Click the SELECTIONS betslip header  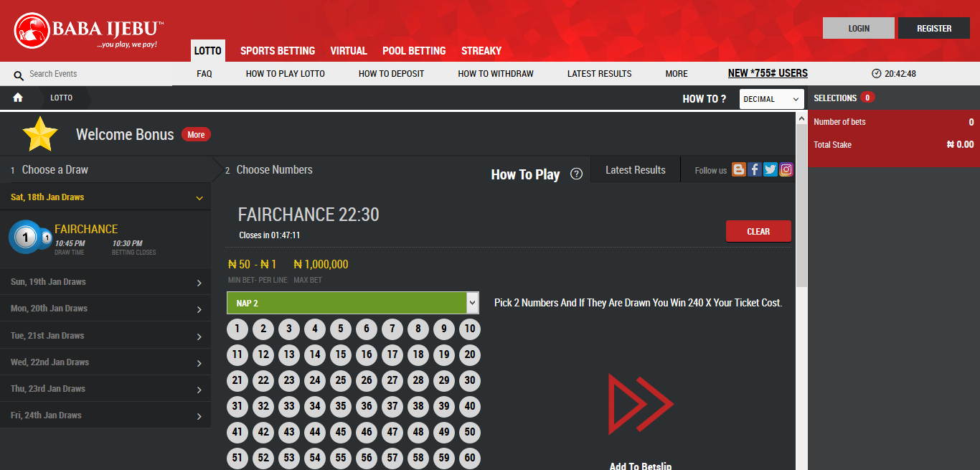835,98
